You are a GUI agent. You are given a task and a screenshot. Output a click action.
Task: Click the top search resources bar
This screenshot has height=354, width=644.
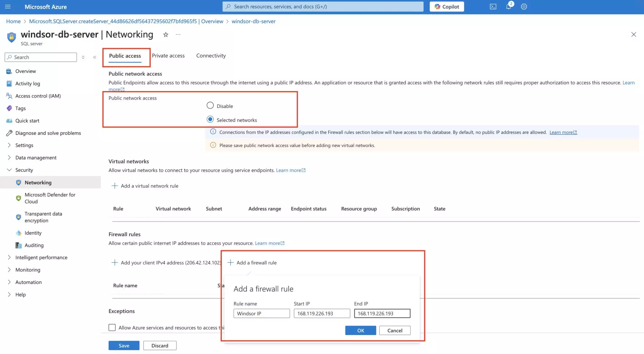[x=323, y=7]
